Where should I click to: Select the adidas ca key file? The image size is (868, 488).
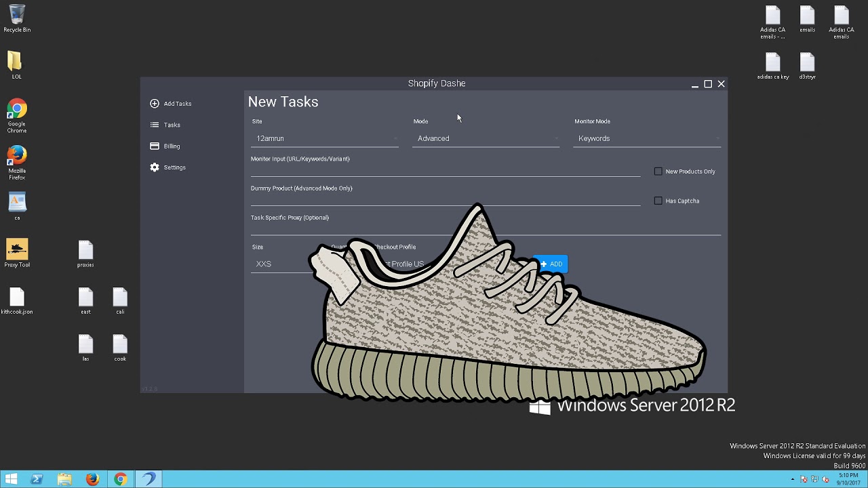click(x=772, y=66)
